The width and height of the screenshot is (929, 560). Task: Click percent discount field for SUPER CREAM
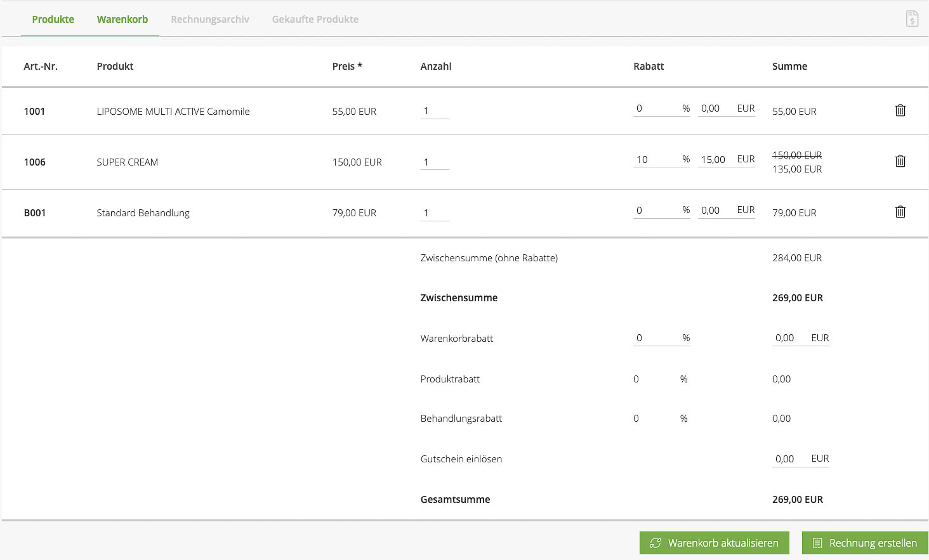[656, 159]
